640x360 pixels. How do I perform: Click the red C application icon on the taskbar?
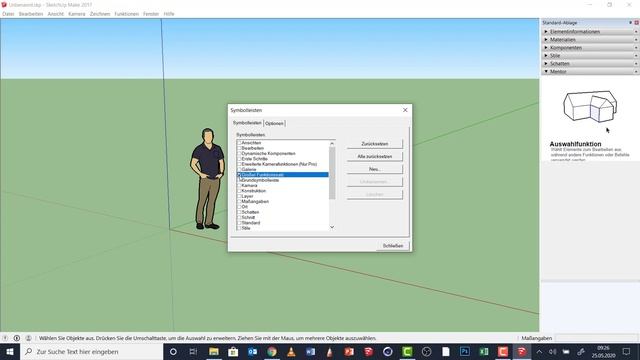[x=503, y=351]
